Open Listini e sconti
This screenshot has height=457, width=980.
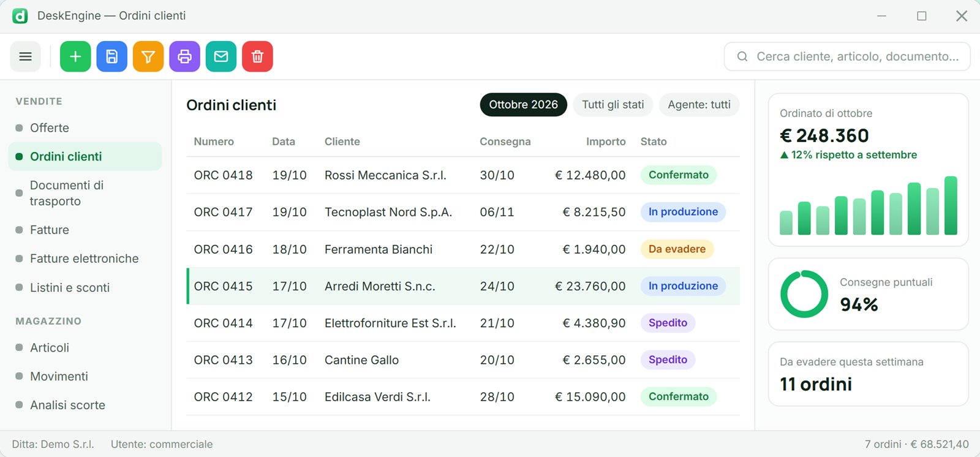point(85,287)
